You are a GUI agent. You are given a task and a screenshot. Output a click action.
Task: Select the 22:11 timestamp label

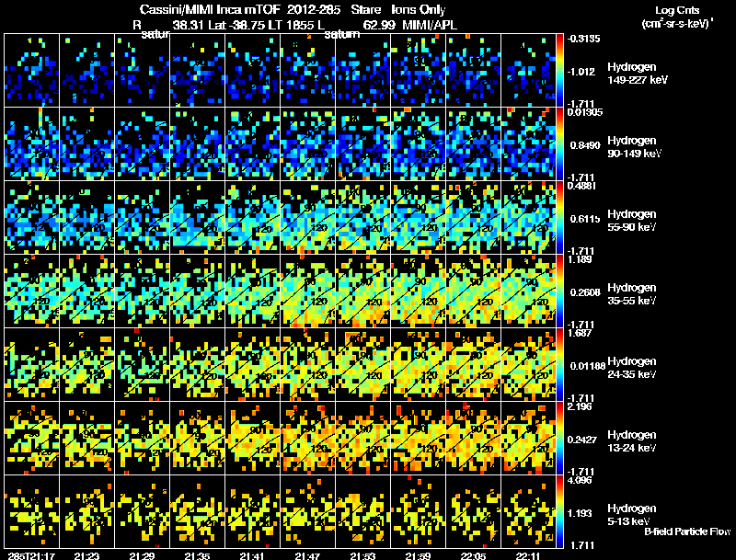click(527, 555)
